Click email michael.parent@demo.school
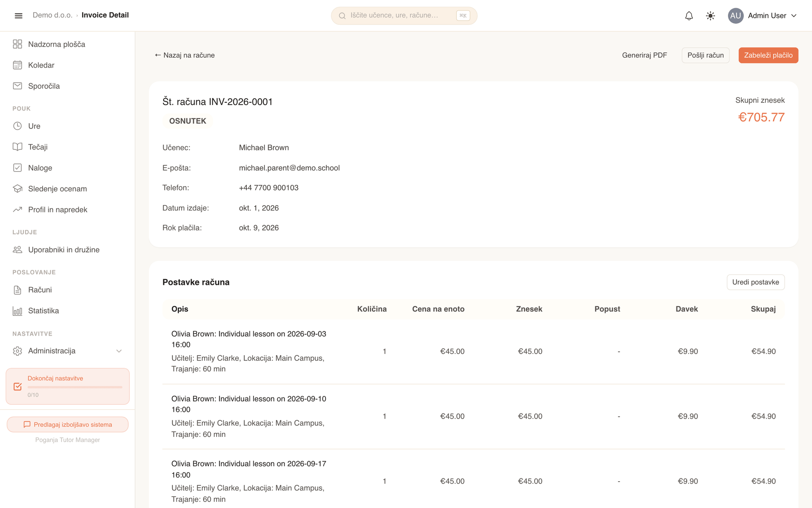The image size is (812, 508). click(x=289, y=168)
